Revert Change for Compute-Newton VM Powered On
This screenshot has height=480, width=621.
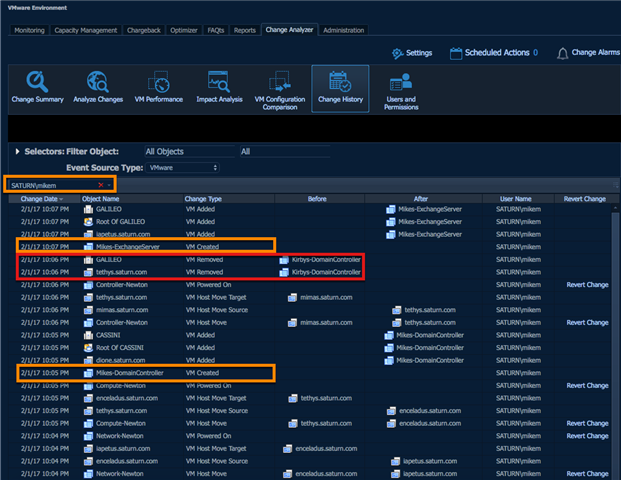coord(587,386)
